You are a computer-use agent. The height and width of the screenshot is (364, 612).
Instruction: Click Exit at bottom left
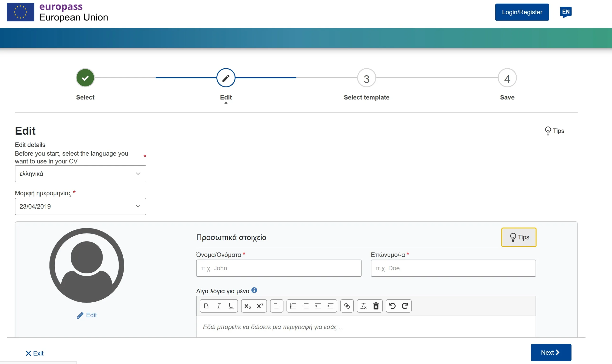pyautogui.click(x=35, y=353)
